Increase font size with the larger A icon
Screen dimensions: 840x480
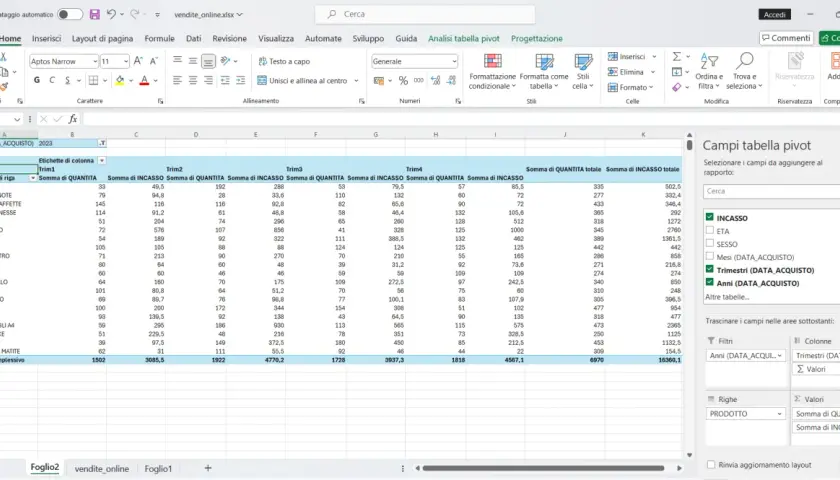138,61
